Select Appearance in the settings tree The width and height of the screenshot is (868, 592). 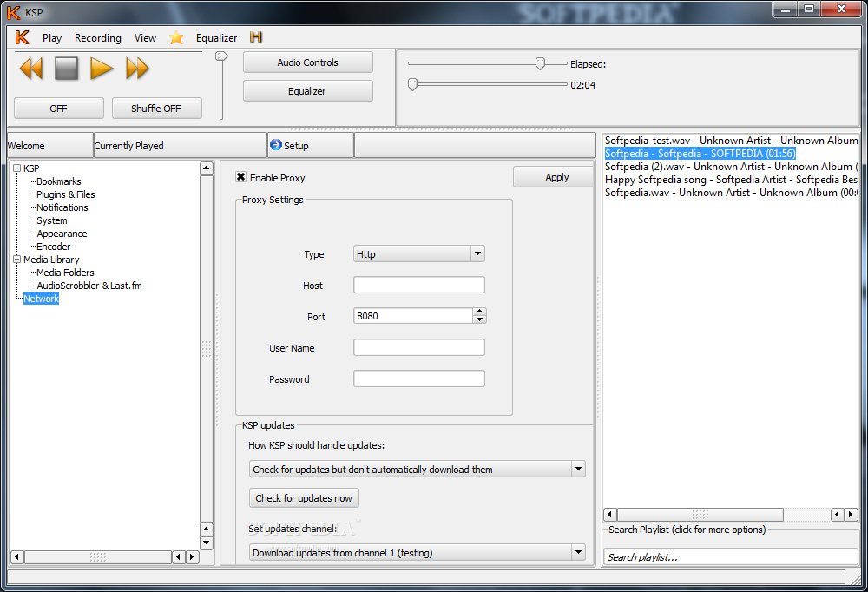tap(62, 234)
